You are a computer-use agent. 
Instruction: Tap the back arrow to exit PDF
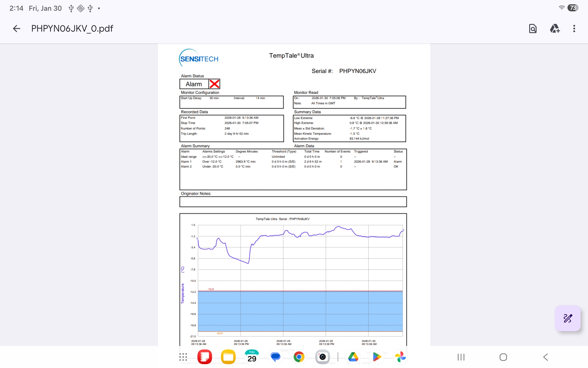(x=17, y=29)
